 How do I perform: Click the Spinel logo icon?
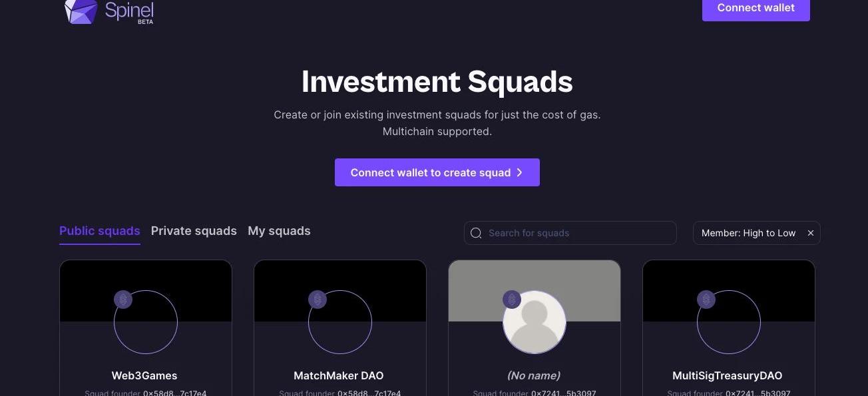coord(81,11)
